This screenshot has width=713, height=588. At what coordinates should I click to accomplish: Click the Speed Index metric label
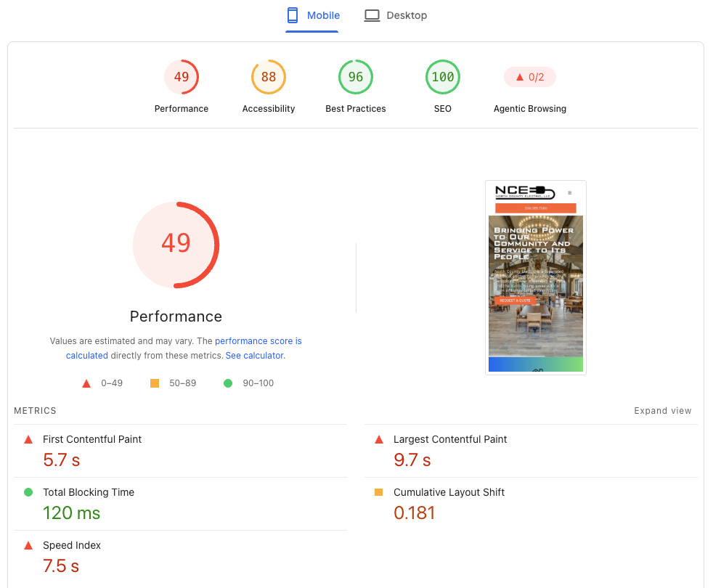click(x=72, y=545)
